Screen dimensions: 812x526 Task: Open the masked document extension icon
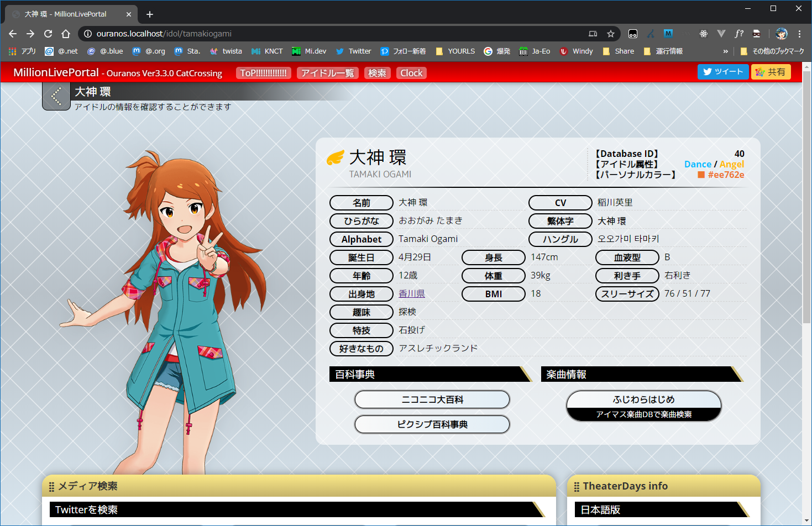click(757, 34)
